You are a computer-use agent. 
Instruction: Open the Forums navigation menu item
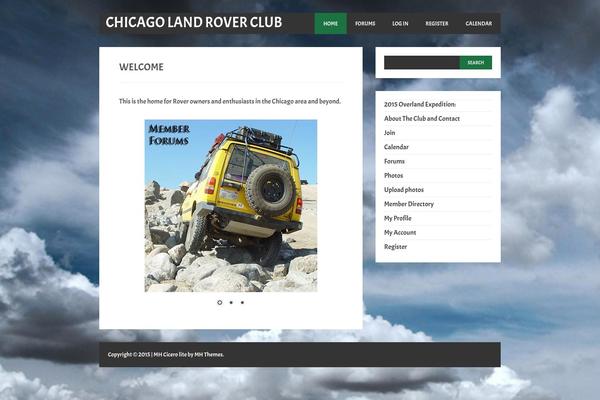click(x=365, y=23)
